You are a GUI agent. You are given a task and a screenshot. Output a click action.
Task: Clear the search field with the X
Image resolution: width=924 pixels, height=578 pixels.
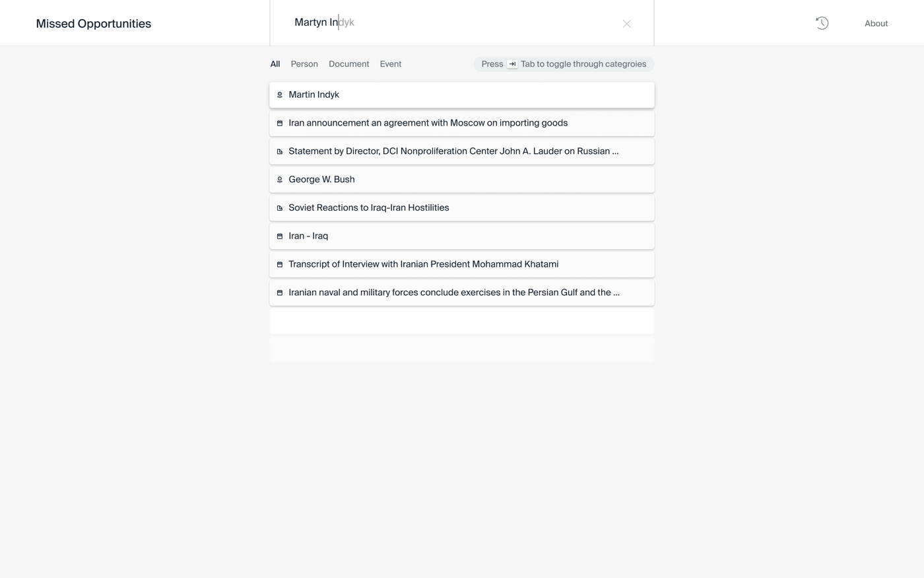point(627,24)
